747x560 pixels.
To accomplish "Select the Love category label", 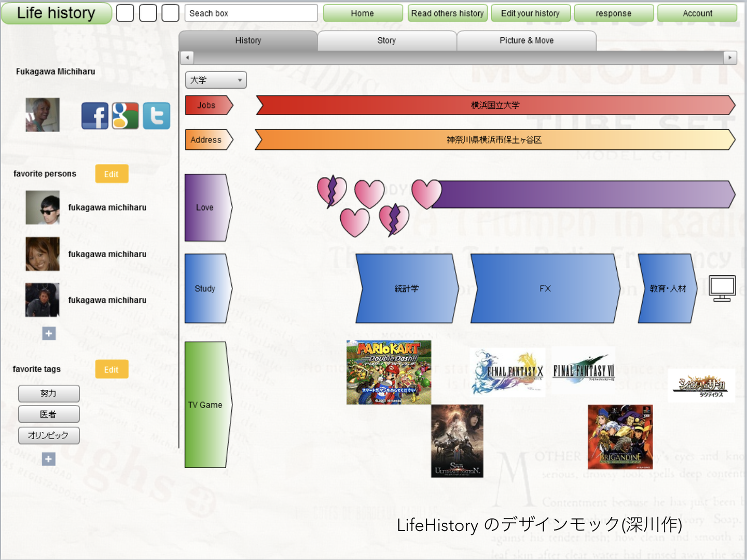I will point(209,207).
